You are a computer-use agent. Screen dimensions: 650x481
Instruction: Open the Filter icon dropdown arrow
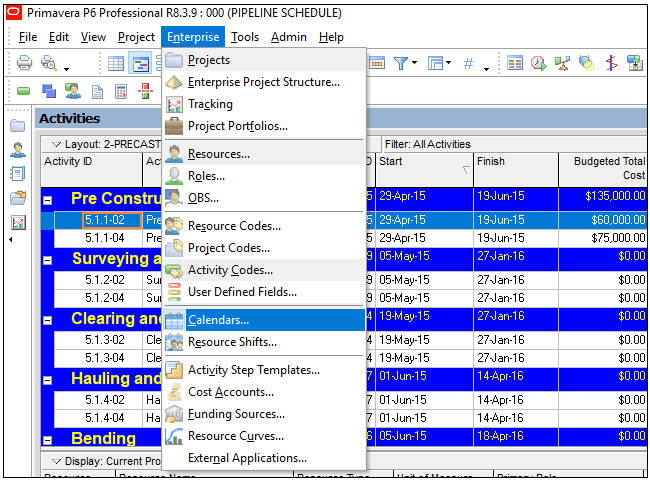click(414, 63)
